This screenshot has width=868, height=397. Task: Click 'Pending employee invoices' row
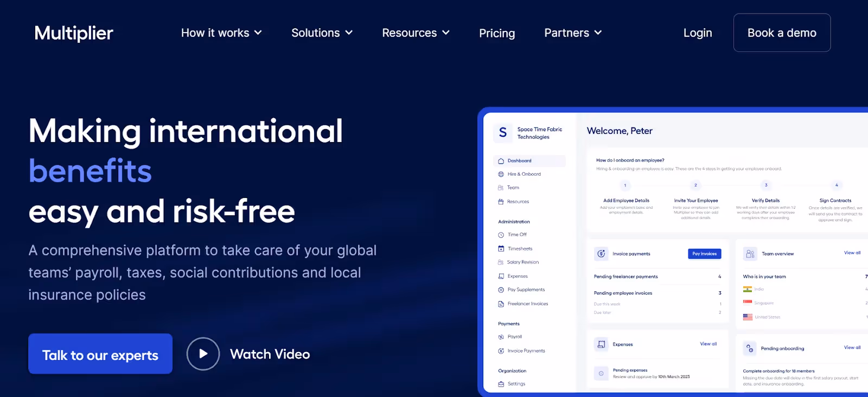658,293
